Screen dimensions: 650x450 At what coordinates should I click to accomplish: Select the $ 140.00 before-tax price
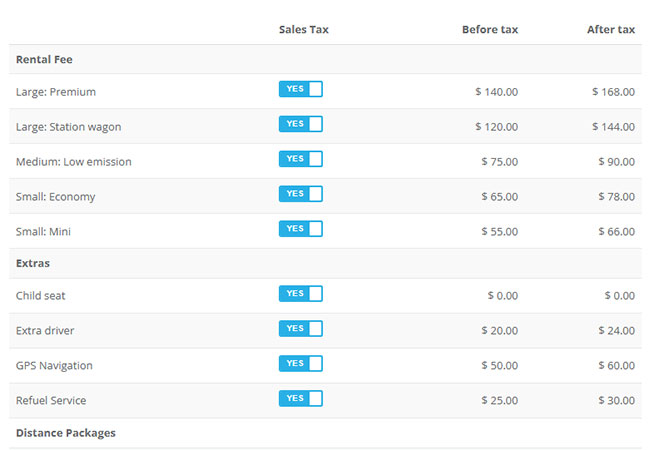497,92
